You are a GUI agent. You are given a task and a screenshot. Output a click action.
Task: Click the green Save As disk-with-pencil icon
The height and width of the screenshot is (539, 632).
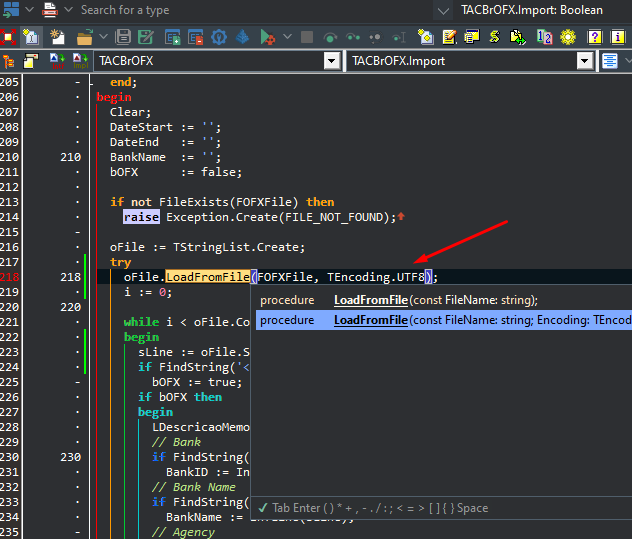click(x=146, y=37)
